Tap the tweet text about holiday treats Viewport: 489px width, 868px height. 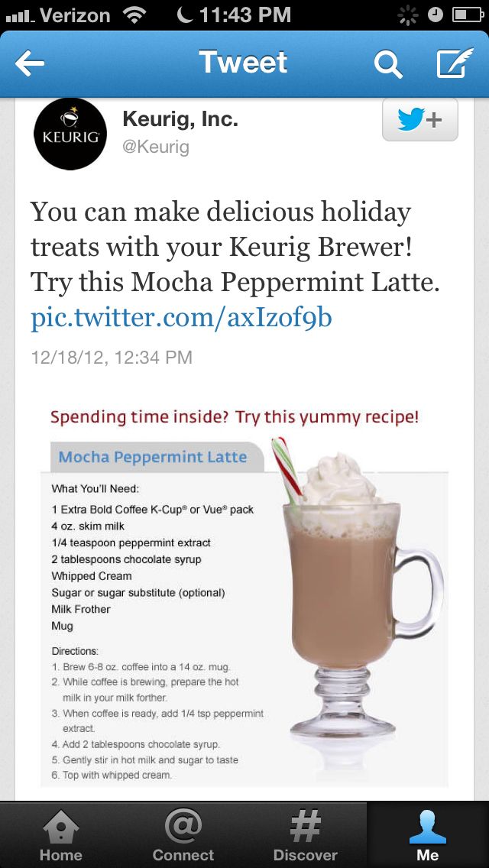coord(235,248)
